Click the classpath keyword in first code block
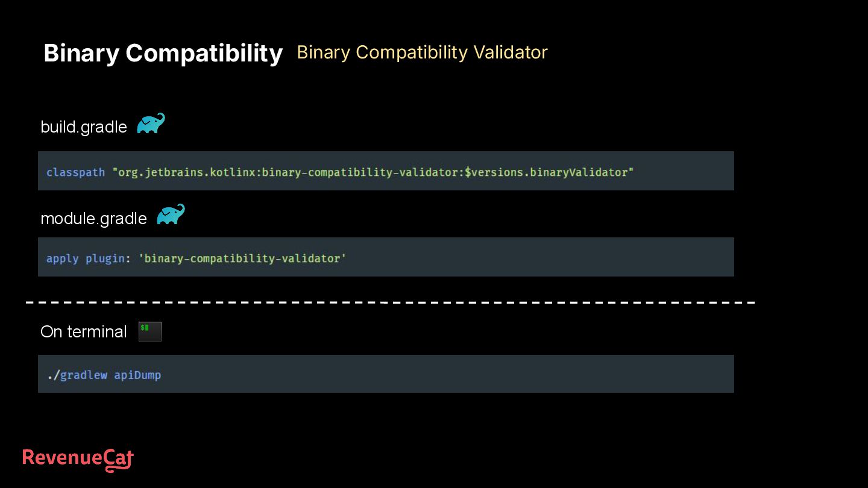 point(75,172)
